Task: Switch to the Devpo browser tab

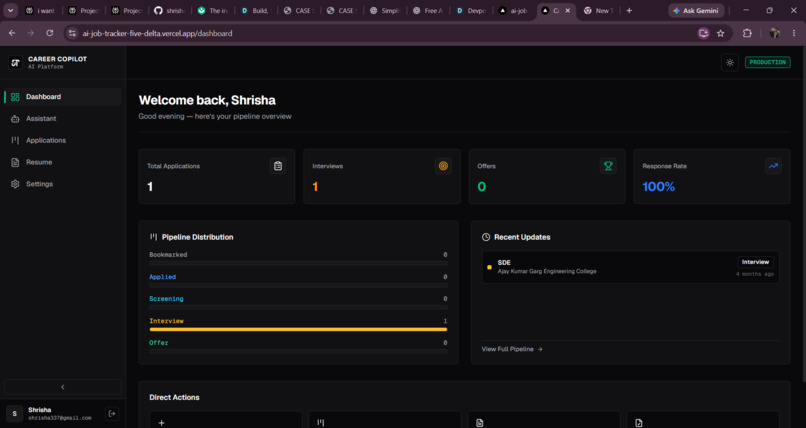Action: (470, 10)
